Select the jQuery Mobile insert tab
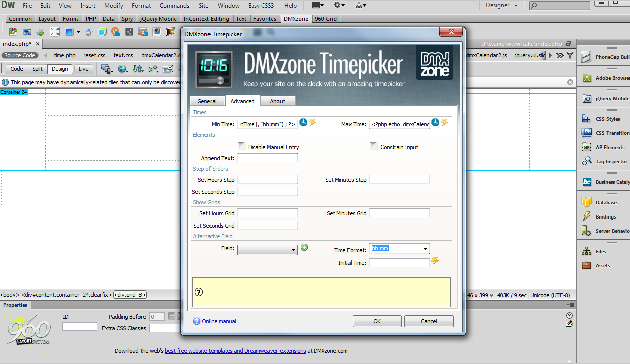The width and height of the screenshot is (630, 364). [158, 19]
